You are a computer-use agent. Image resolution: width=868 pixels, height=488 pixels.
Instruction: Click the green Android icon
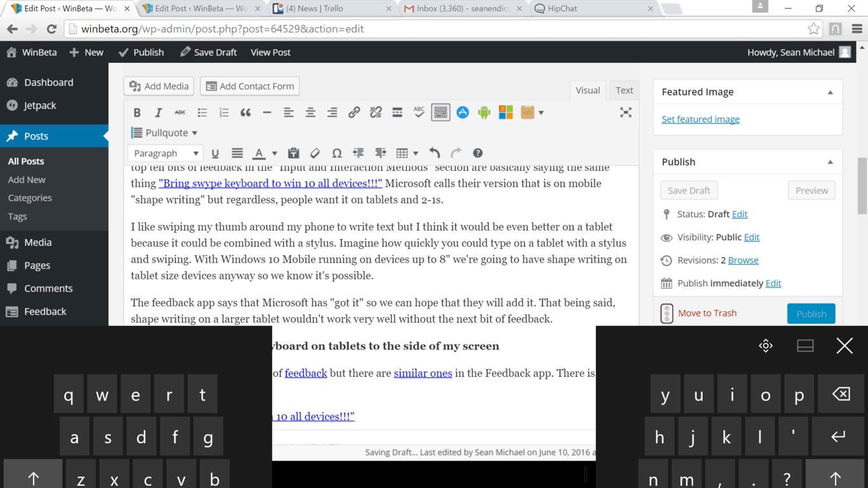pos(485,112)
